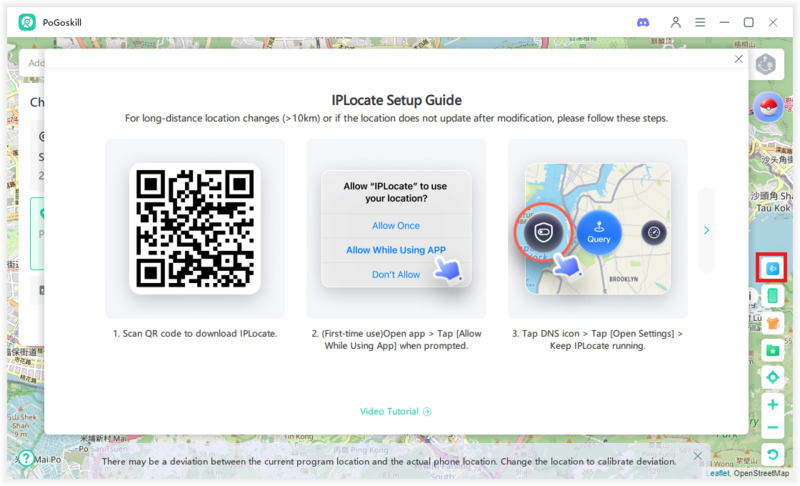Image resolution: width=800 pixels, height=486 pixels.
Task: Click the orange shirt icon
Action: click(772, 323)
